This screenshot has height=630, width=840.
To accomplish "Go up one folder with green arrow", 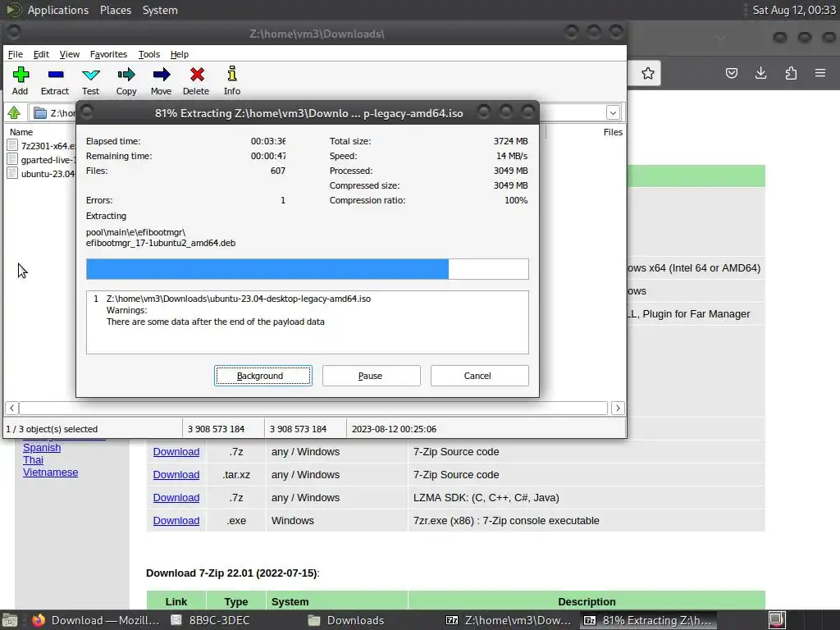I will (x=14, y=112).
